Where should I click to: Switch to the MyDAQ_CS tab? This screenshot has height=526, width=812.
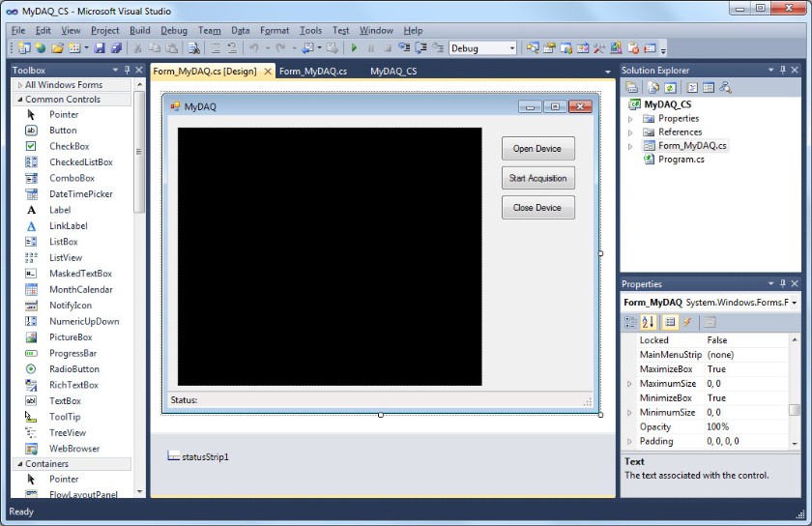click(x=393, y=72)
